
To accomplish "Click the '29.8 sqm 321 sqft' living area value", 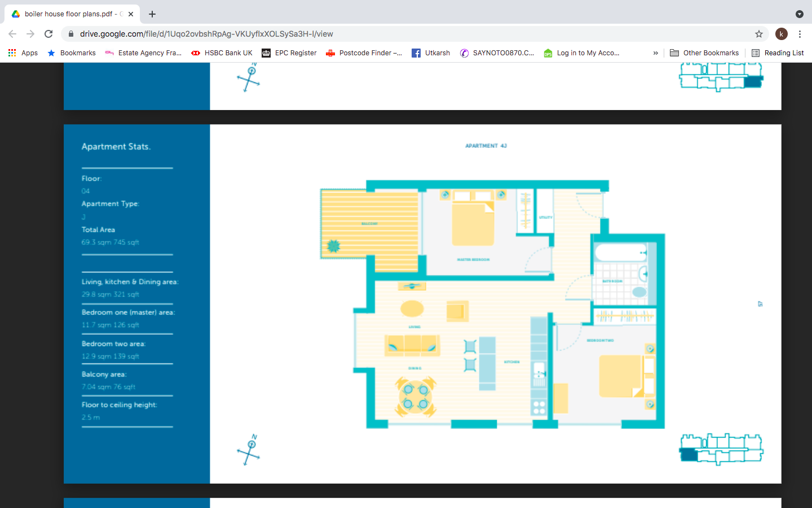I will [x=110, y=295].
